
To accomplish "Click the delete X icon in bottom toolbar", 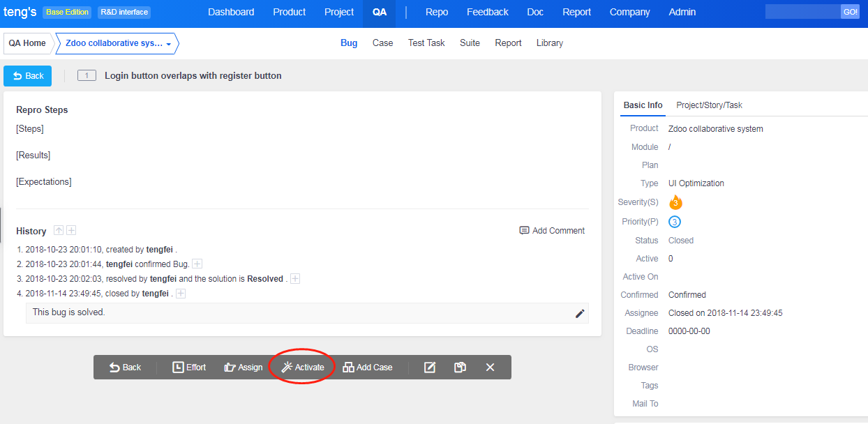I will pos(490,368).
